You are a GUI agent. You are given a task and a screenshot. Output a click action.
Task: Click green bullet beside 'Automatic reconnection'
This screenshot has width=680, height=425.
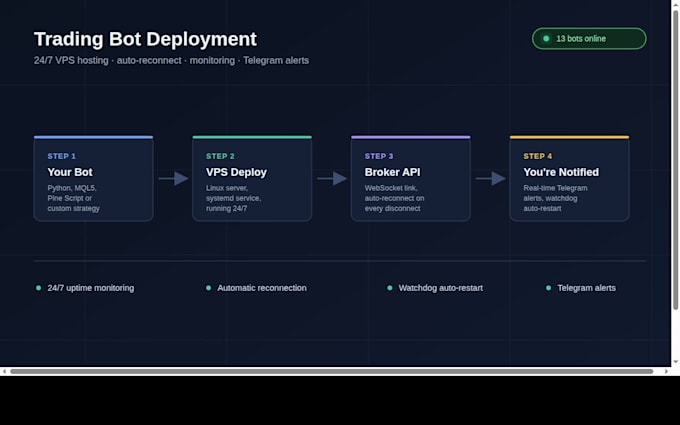click(209, 288)
